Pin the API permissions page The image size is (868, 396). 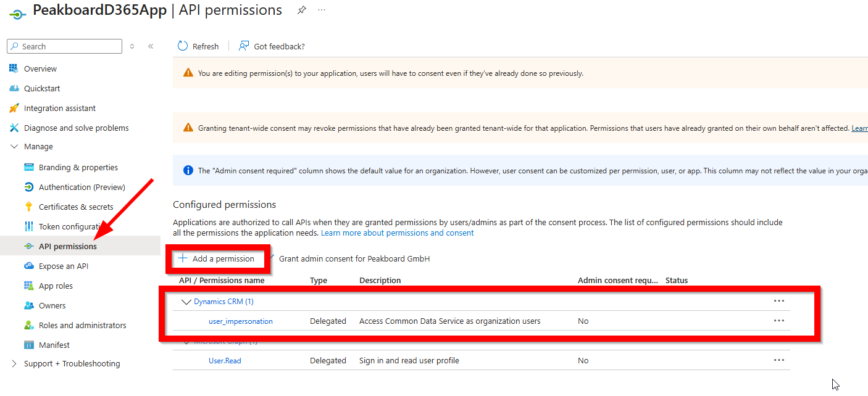tap(301, 10)
